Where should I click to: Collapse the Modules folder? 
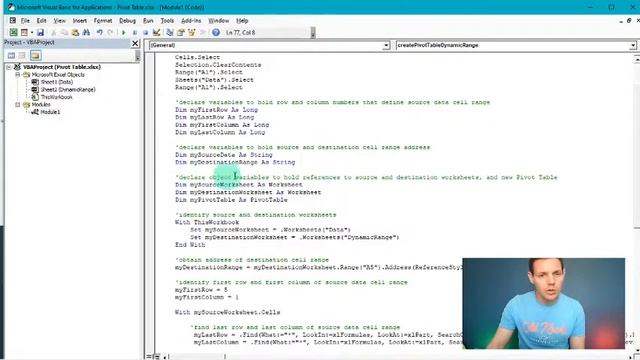pos(18,104)
